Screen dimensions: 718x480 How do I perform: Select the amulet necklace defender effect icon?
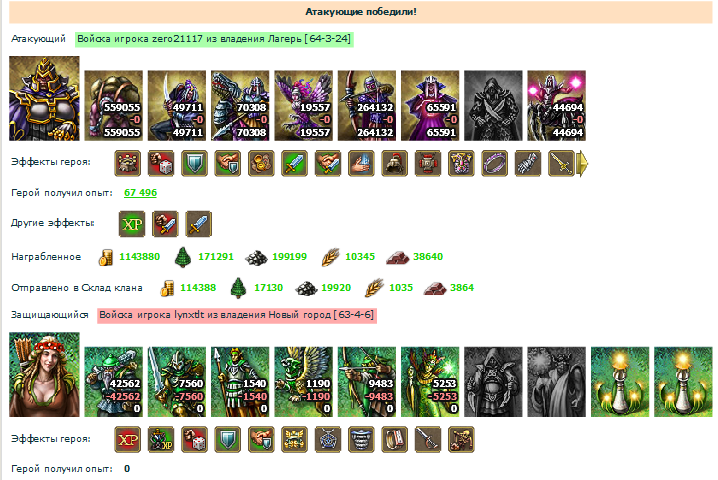click(328, 440)
